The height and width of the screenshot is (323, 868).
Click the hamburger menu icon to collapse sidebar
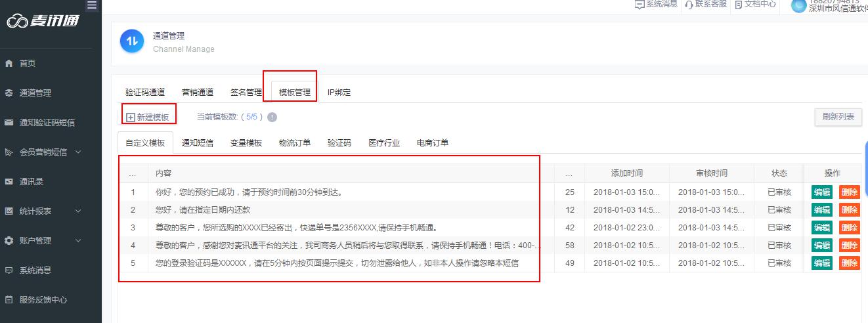pyautogui.click(x=92, y=5)
